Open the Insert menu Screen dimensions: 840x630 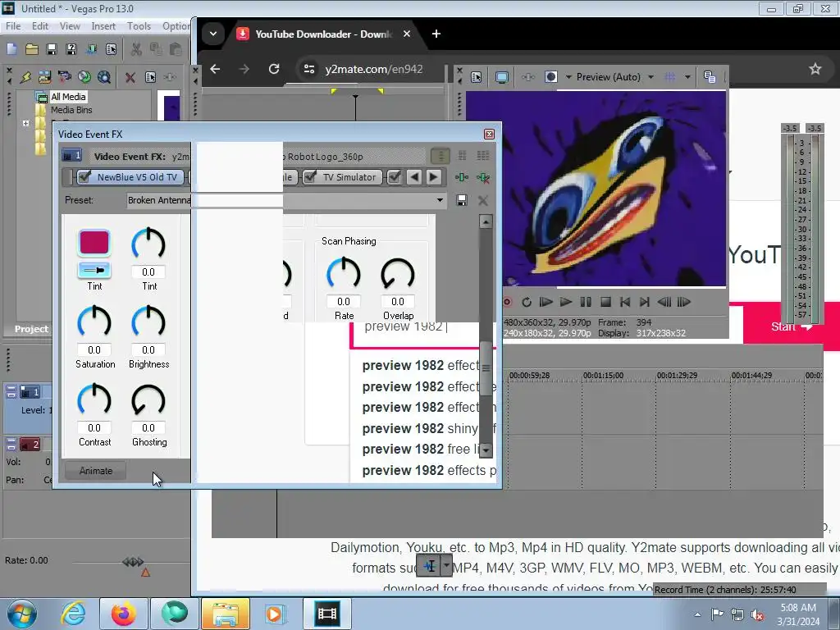(103, 25)
